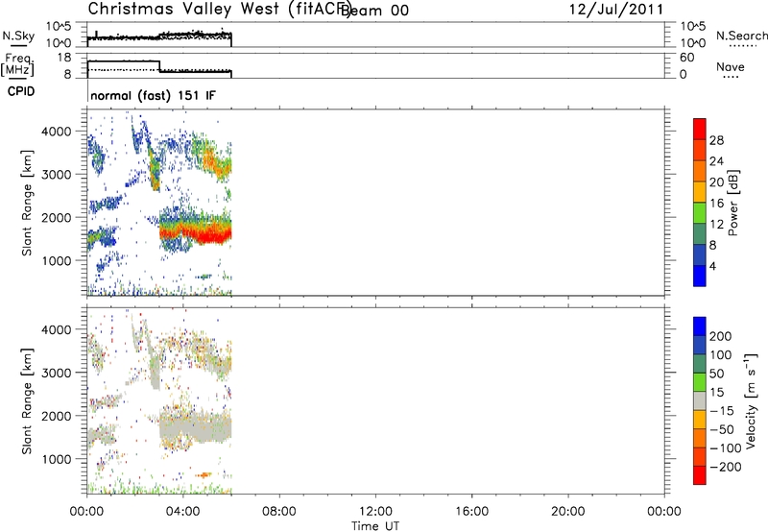
Task: Click the '16:00' time axis label
Action: pyautogui.click(x=471, y=512)
